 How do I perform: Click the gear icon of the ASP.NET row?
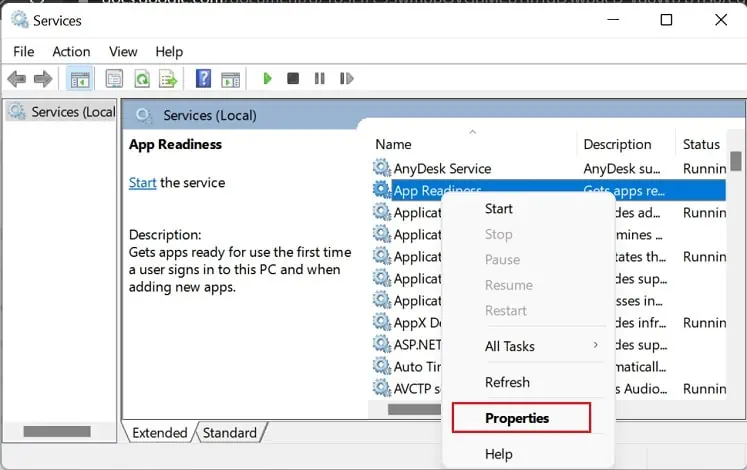[382, 344]
